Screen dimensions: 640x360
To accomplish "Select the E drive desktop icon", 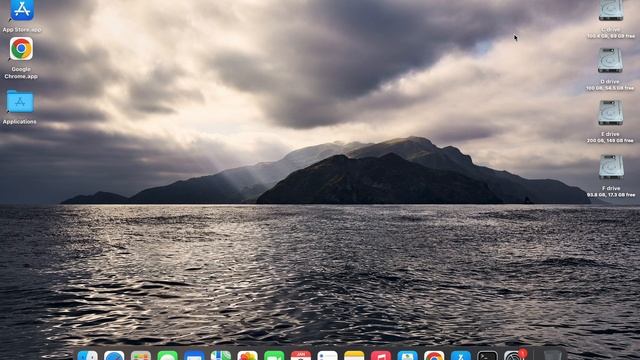I will [x=611, y=113].
